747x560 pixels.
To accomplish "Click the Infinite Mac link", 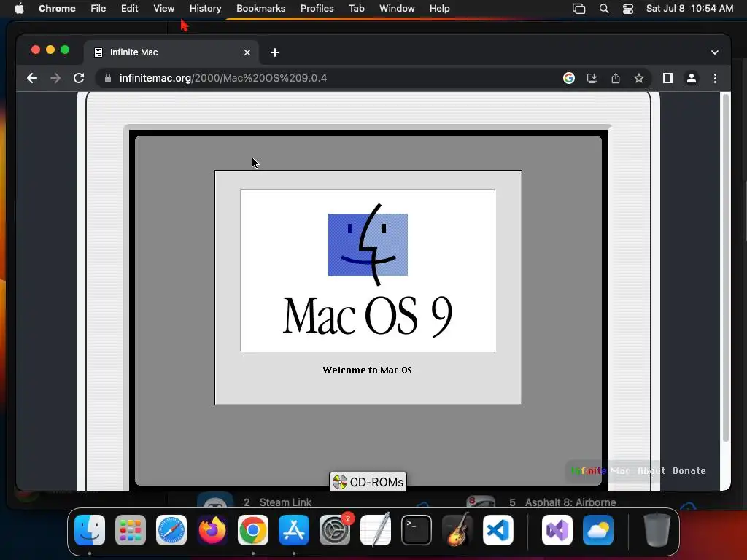I will pyautogui.click(x=600, y=471).
